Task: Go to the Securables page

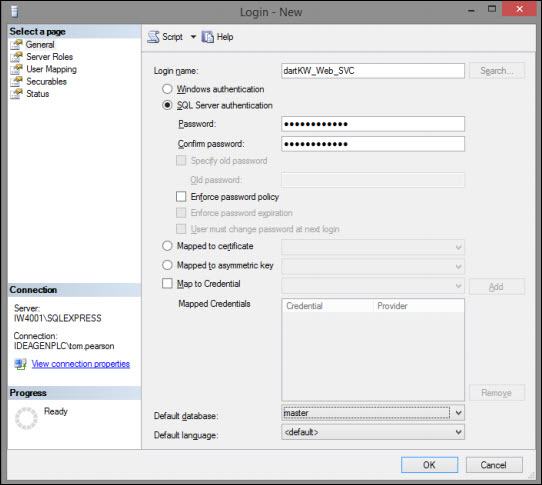Action: coord(47,82)
